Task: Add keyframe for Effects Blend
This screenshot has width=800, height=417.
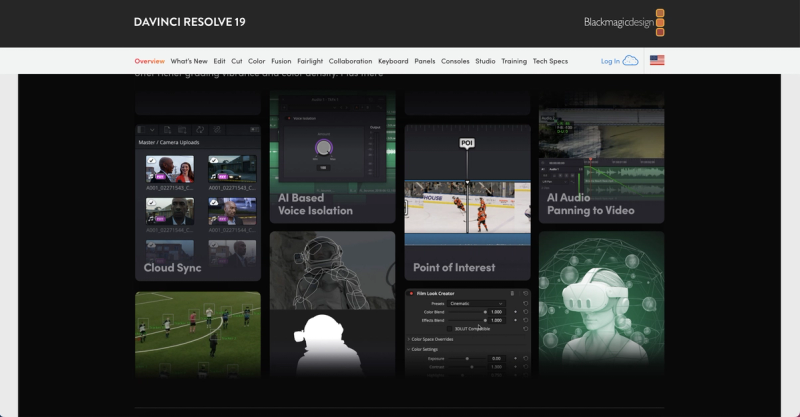Action: click(515, 320)
